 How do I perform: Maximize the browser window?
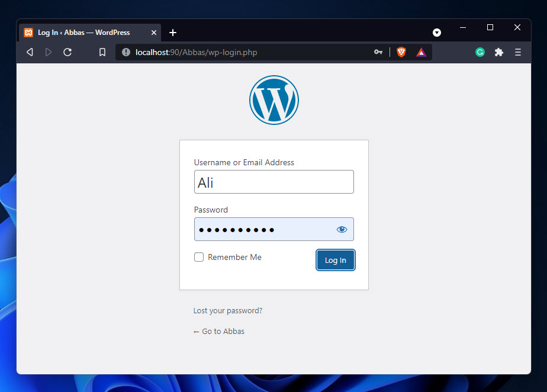490,27
